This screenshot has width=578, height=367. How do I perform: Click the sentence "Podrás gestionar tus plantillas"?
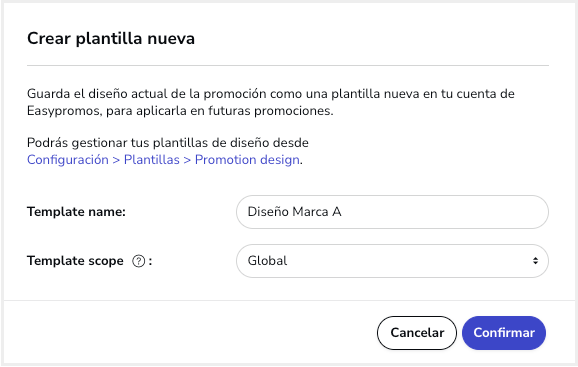pyautogui.click(x=168, y=143)
